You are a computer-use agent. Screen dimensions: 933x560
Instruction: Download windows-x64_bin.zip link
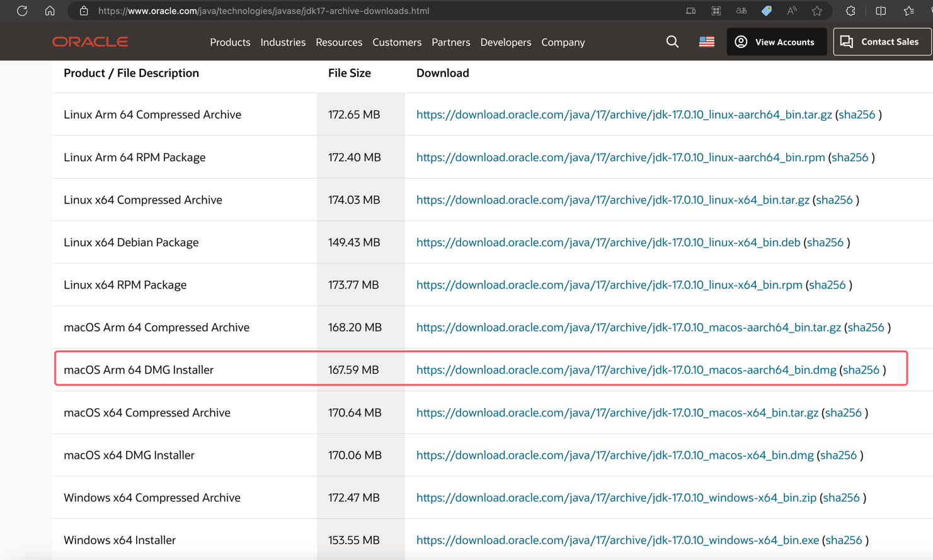point(616,498)
